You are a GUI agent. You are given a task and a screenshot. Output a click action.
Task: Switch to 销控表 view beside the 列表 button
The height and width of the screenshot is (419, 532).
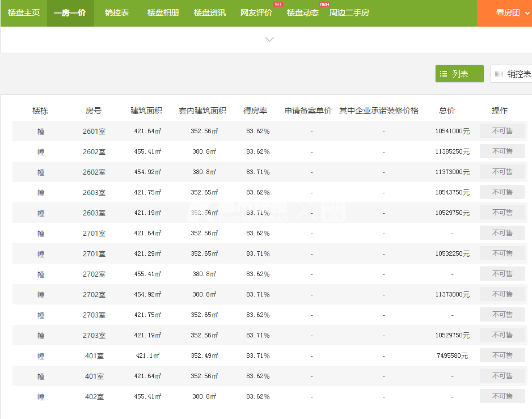point(512,74)
